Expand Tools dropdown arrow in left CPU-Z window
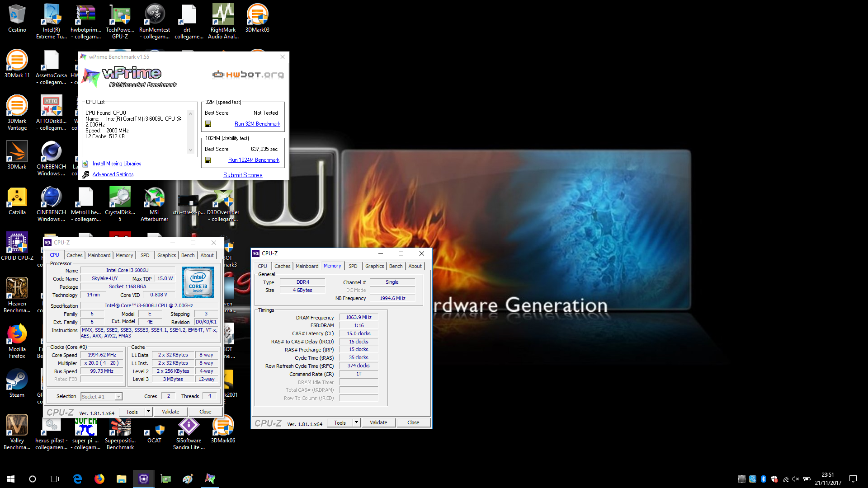Viewport: 868px width, 488px height. (148, 412)
